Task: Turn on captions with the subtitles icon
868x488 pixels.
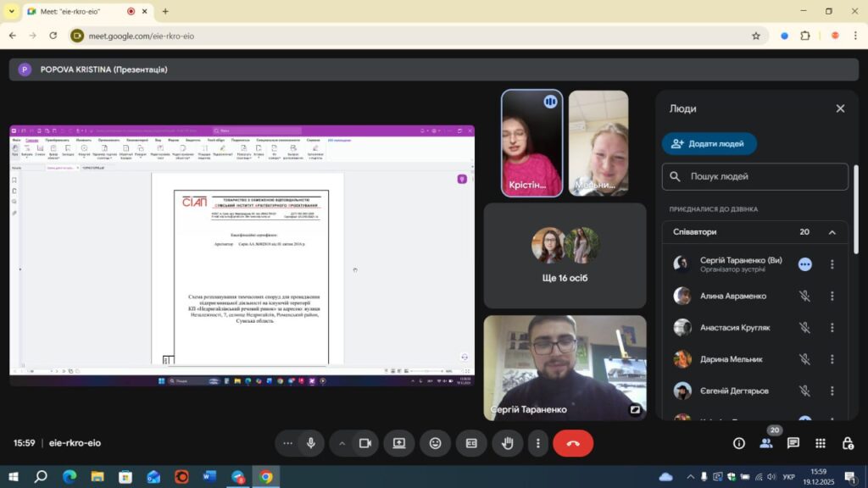Action: tap(471, 443)
